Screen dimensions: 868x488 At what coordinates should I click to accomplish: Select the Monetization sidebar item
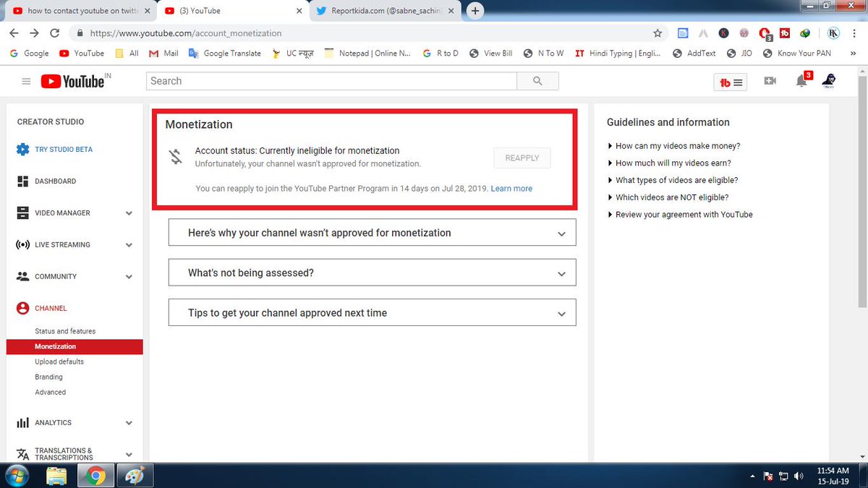point(75,346)
